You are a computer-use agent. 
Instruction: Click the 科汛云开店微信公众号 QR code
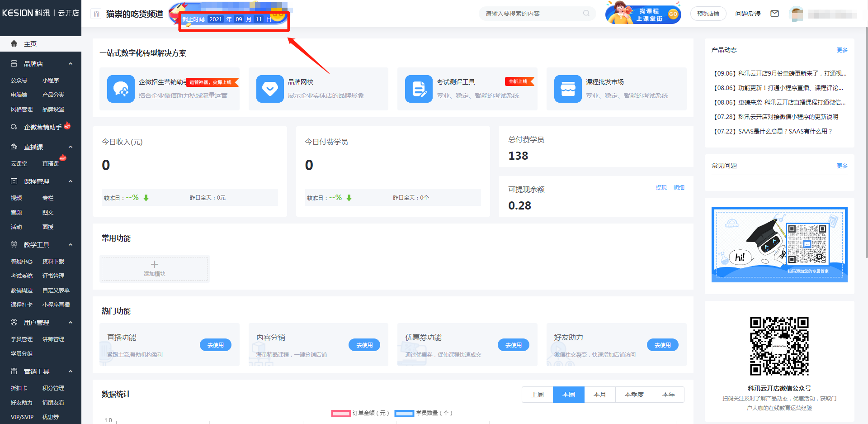pyautogui.click(x=779, y=346)
